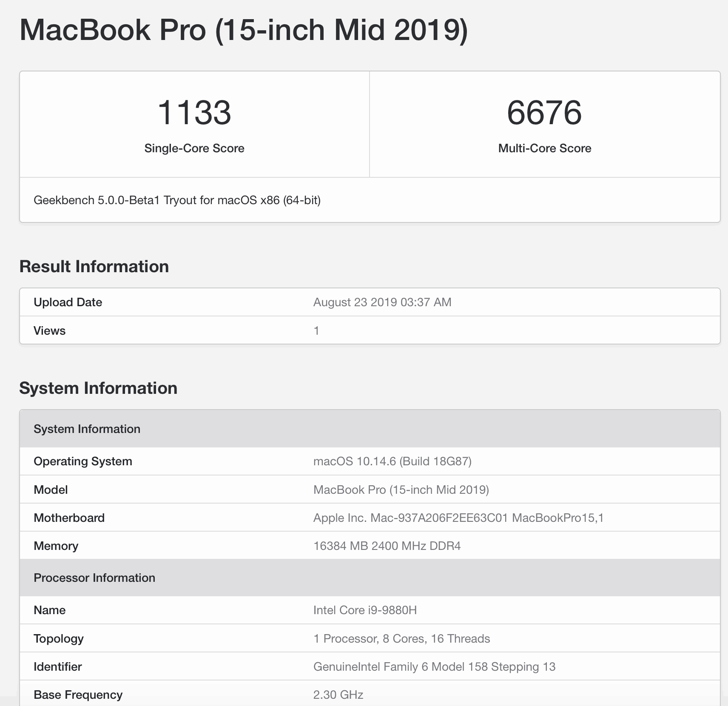Image resolution: width=728 pixels, height=706 pixels.
Task: Click the large System Information section heading
Action: [98, 388]
